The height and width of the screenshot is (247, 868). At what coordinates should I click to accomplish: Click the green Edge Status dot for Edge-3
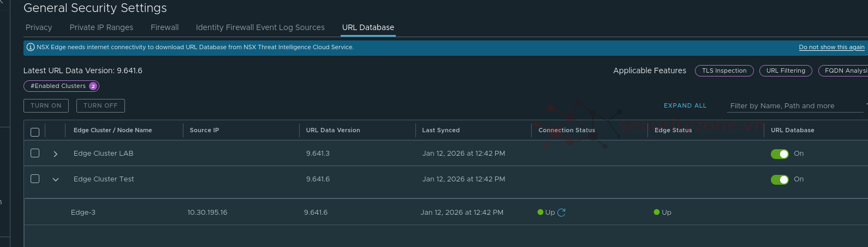[x=657, y=213]
